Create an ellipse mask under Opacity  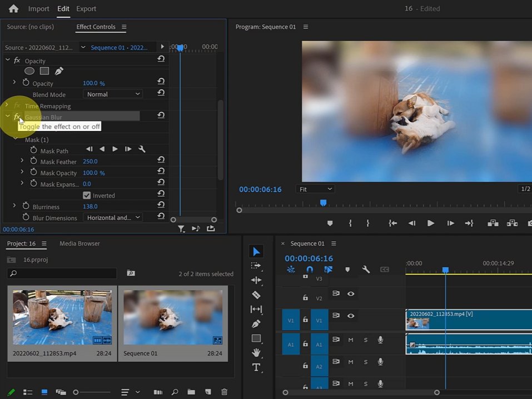29,71
